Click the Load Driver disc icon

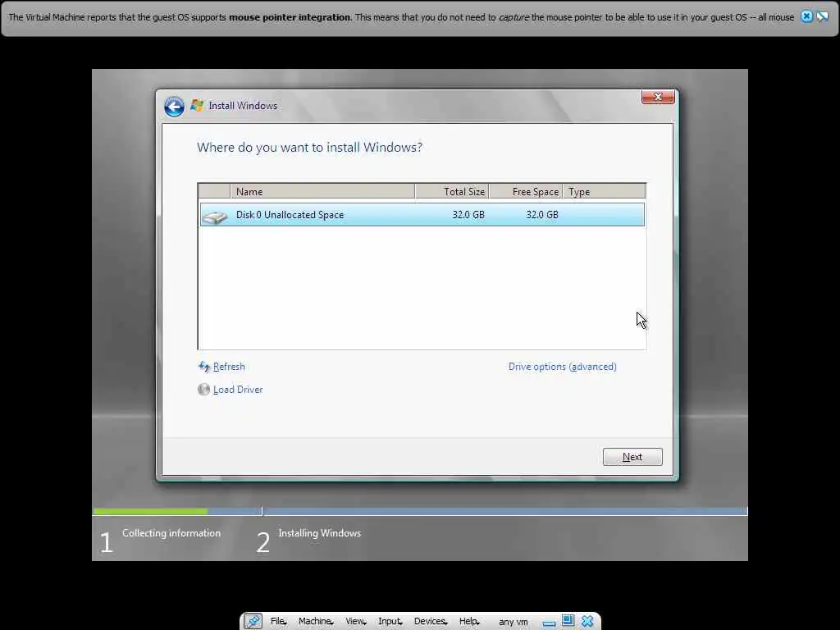point(203,390)
